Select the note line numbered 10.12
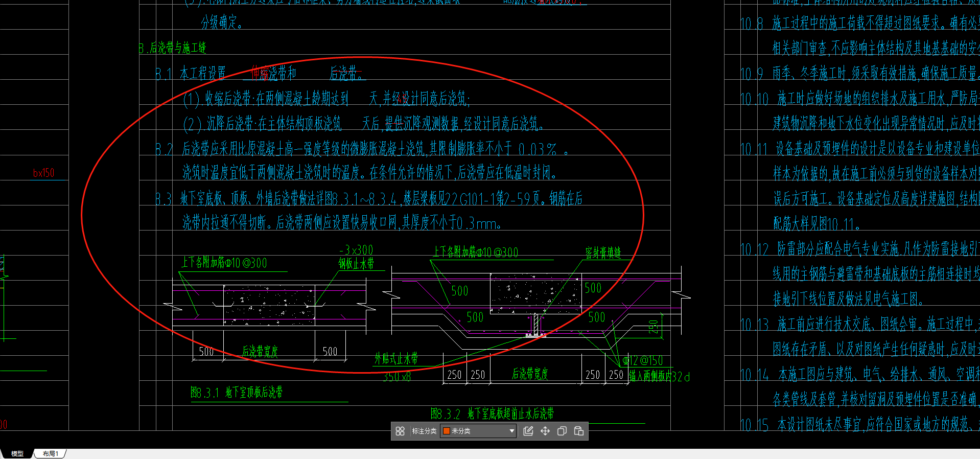 (860, 249)
